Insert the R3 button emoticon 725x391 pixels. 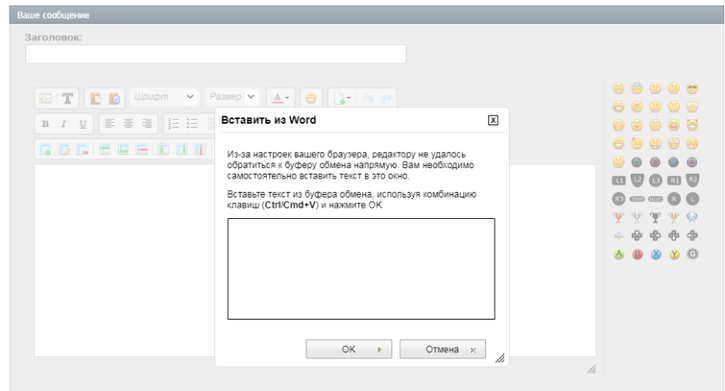coord(619,199)
